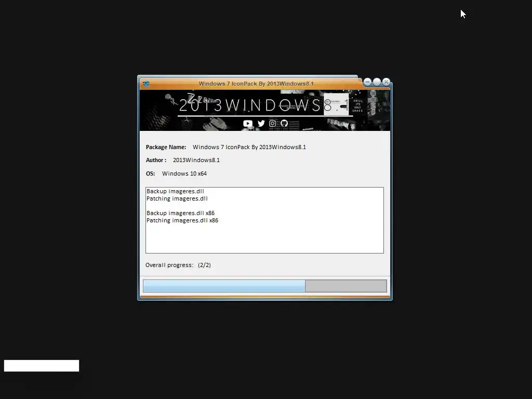Click the '(2/2)' progress counter
The height and width of the screenshot is (399, 532).
(x=204, y=265)
